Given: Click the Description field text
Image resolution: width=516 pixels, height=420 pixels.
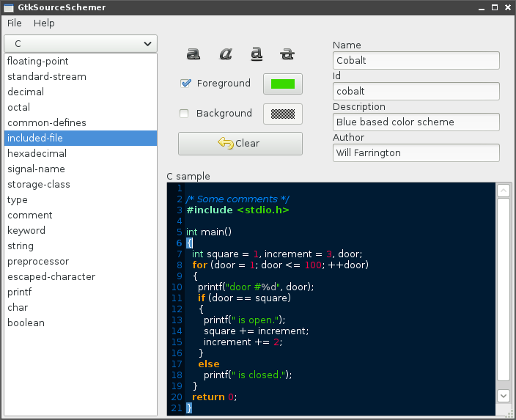Looking at the screenshot, I should (x=416, y=122).
